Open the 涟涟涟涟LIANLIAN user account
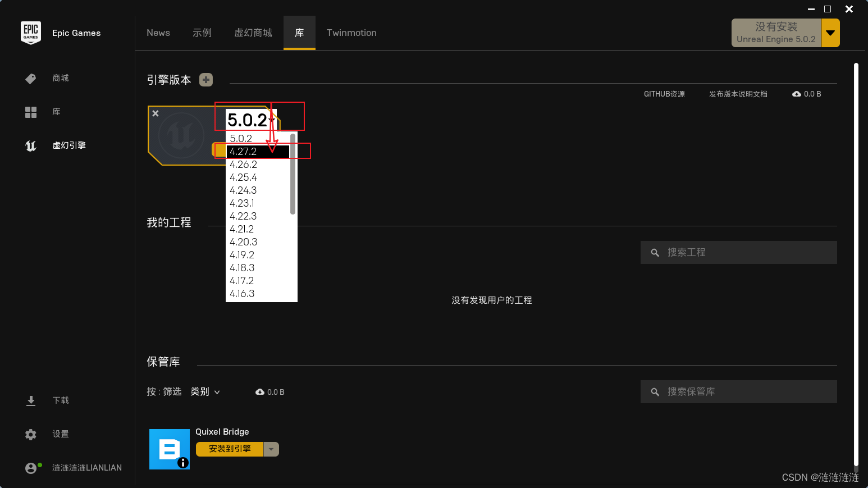The height and width of the screenshot is (488, 868). tap(74, 468)
